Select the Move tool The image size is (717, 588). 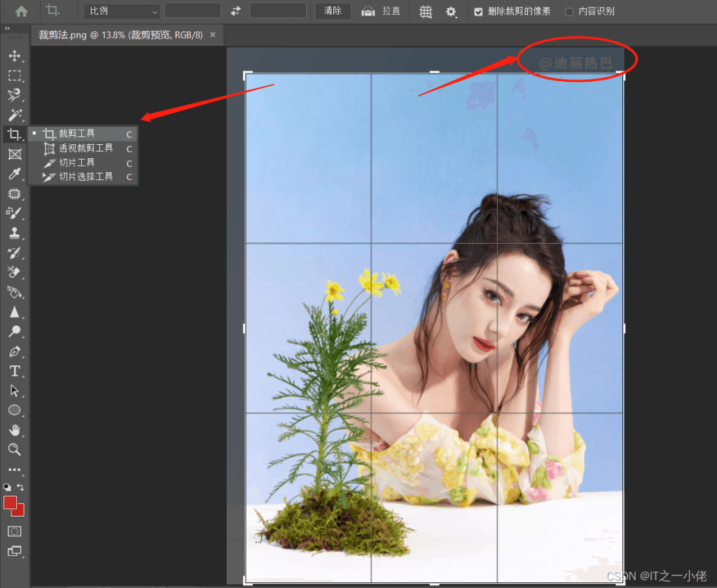click(x=14, y=56)
